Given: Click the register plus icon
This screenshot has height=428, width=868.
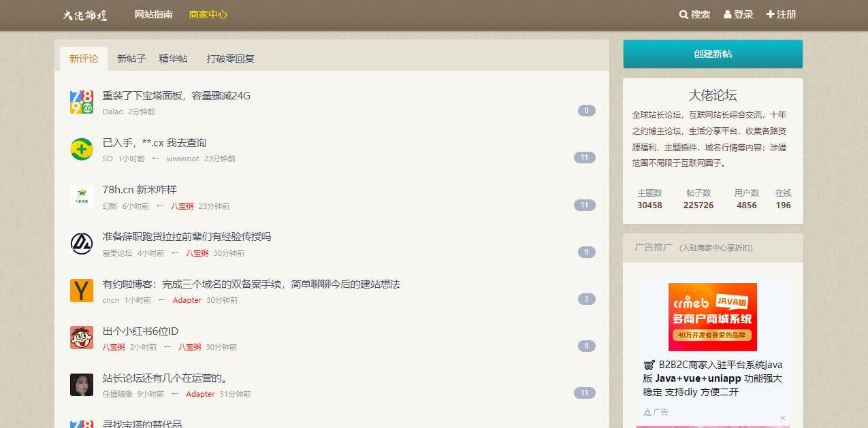Looking at the screenshot, I should [x=770, y=14].
